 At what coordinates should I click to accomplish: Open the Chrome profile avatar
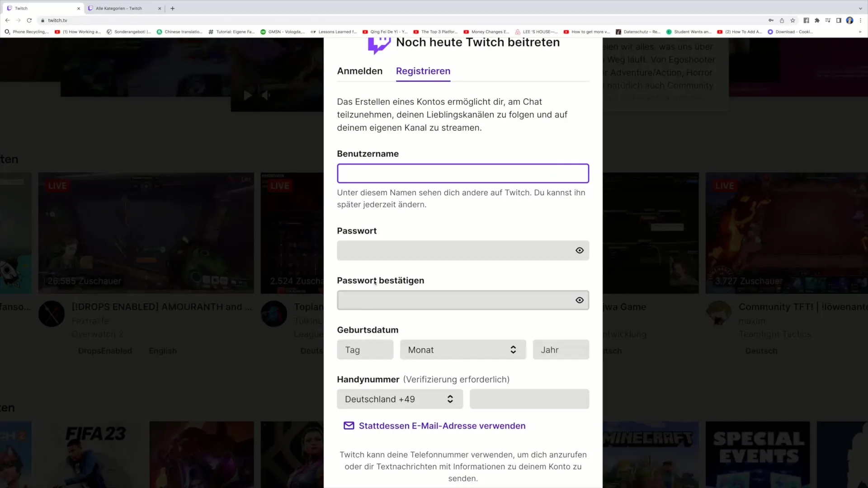849,20
